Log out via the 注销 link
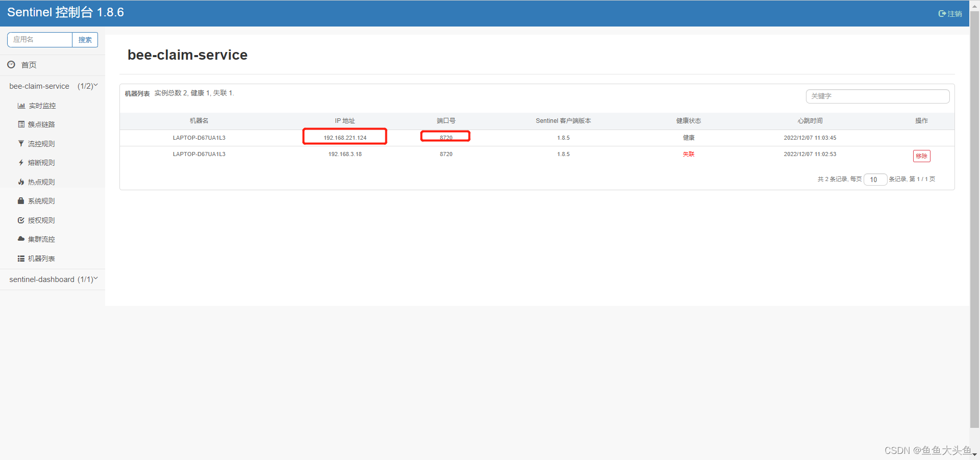 tap(950, 13)
